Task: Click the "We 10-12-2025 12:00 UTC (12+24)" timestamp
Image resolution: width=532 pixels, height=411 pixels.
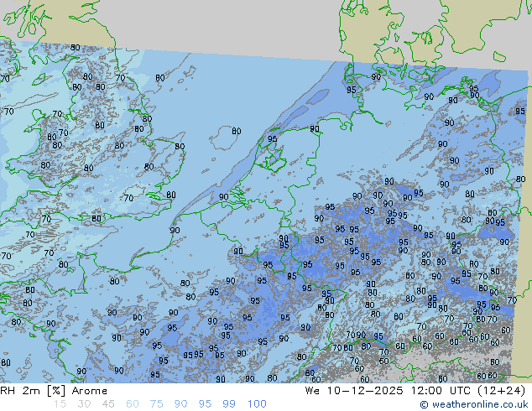Action: [x=415, y=391]
